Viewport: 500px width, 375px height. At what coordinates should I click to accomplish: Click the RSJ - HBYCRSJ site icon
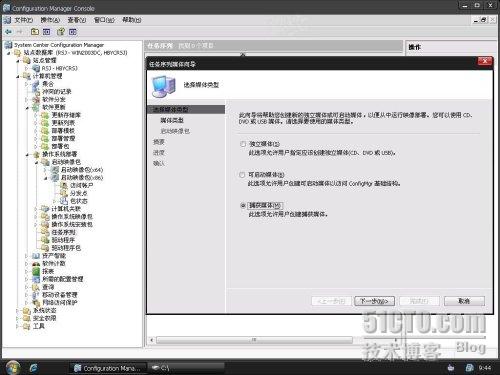click(36, 68)
